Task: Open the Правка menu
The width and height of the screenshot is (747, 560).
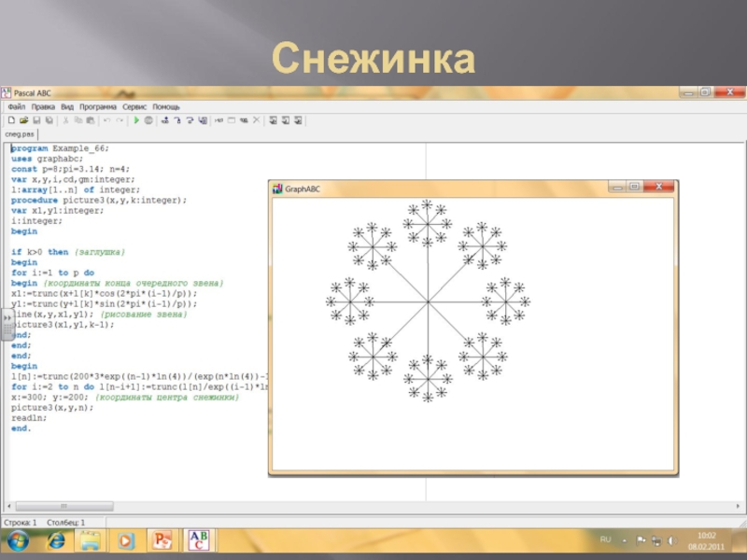Action: 43,107
